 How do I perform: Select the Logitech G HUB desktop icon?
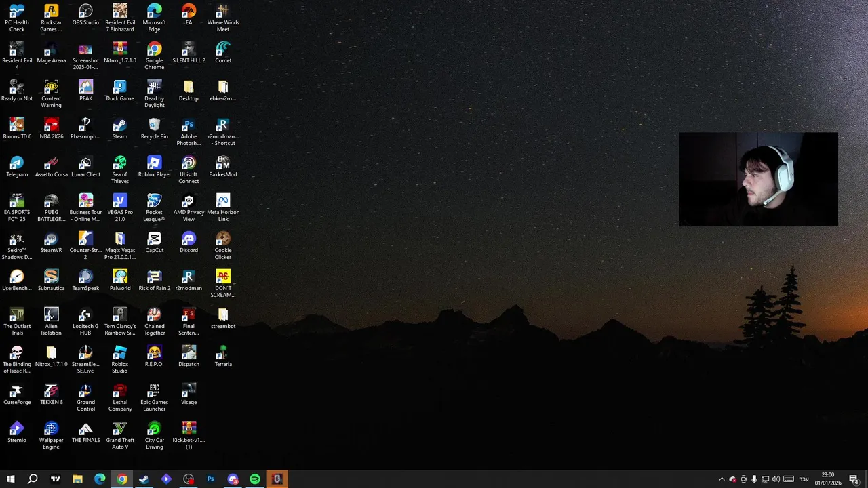click(x=85, y=321)
